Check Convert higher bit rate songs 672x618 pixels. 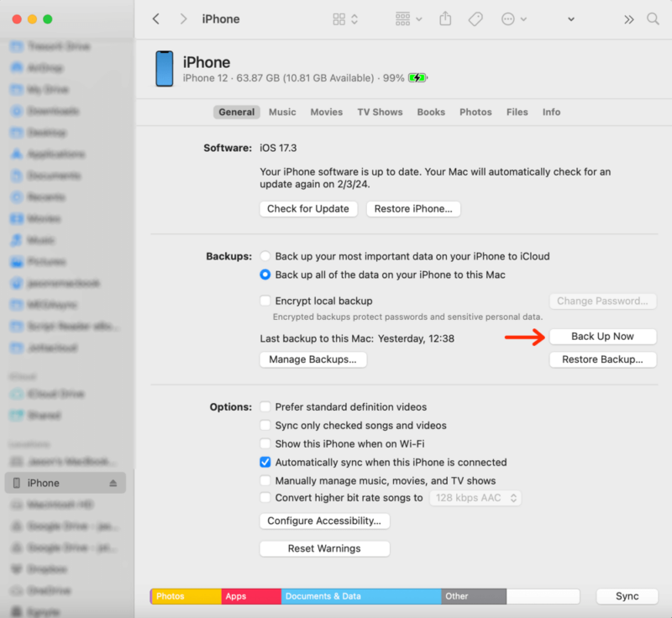pos(265,498)
